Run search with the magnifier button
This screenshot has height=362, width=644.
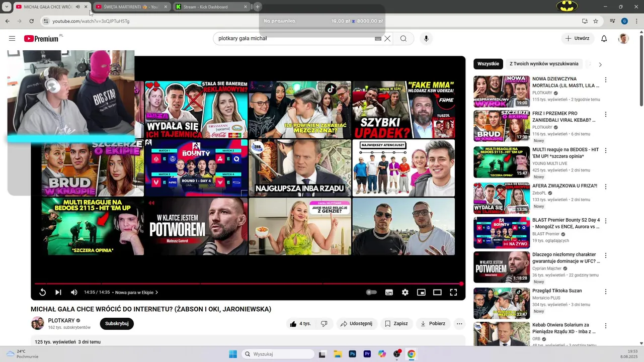point(404,39)
